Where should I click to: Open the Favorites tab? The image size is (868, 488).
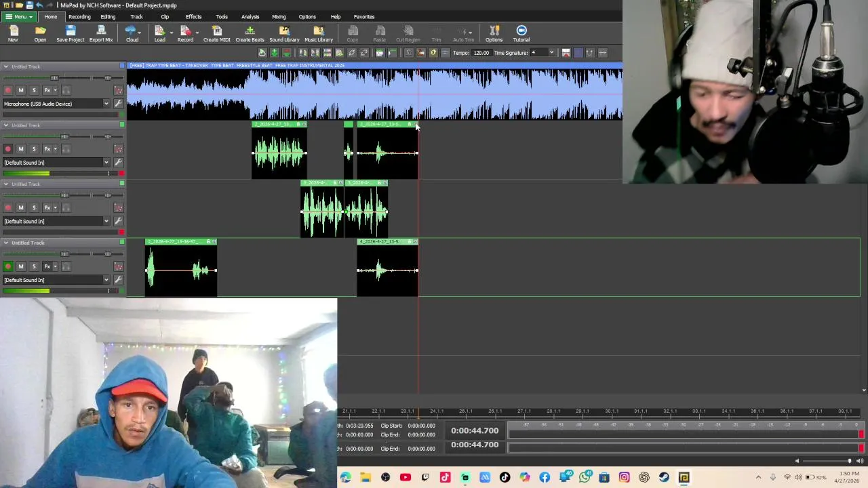click(364, 17)
